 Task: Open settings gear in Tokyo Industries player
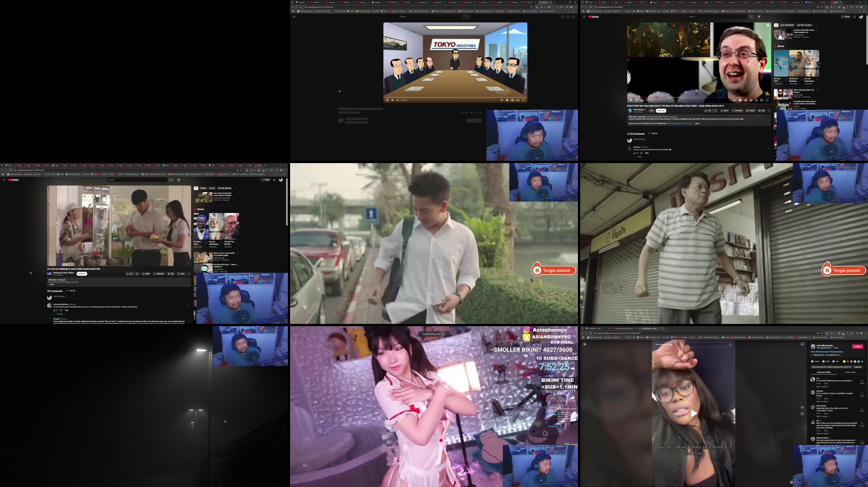tap(507, 100)
